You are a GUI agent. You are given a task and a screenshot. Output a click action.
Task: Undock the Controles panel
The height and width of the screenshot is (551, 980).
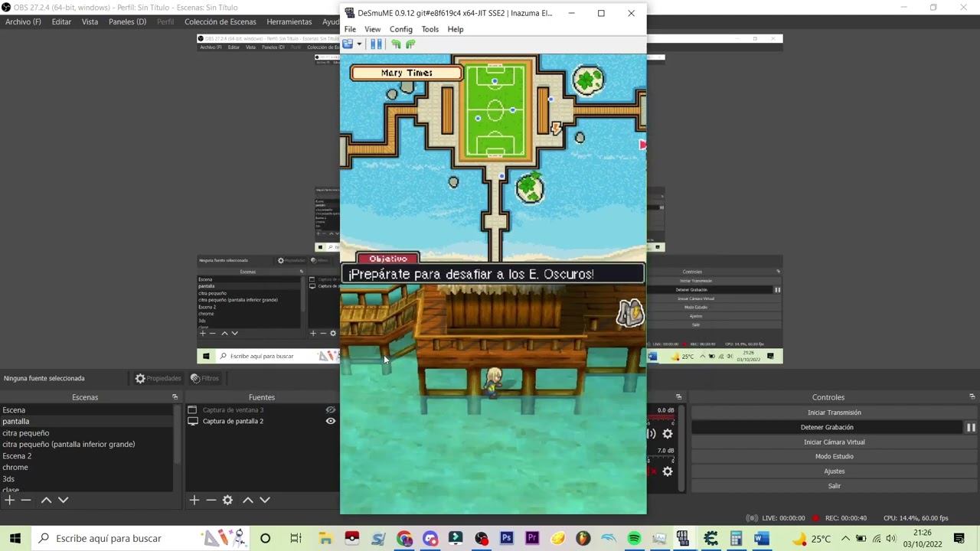click(972, 397)
